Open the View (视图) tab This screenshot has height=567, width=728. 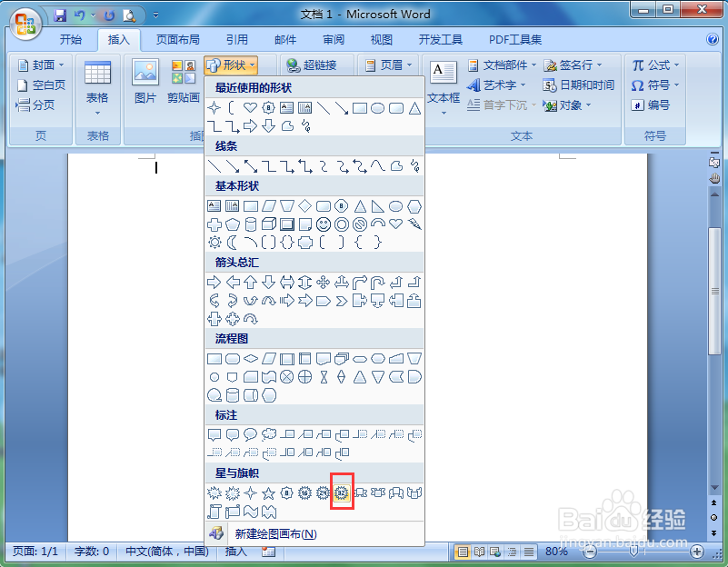[x=381, y=40]
